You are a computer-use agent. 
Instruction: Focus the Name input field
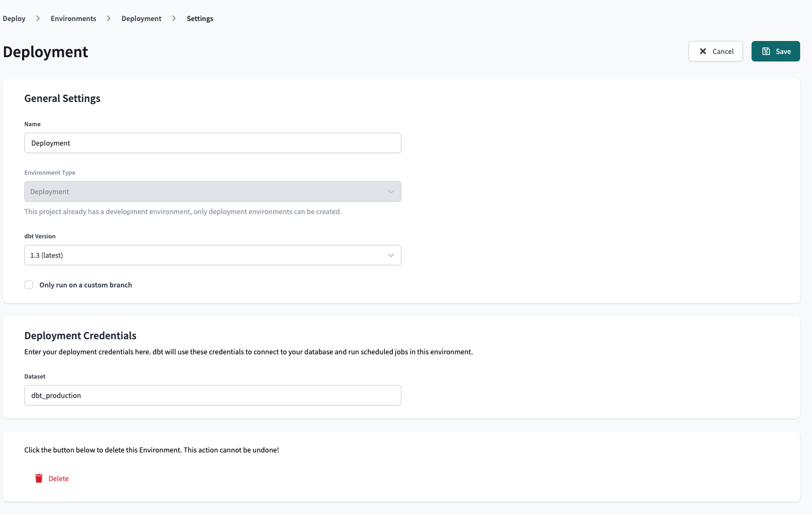click(213, 143)
